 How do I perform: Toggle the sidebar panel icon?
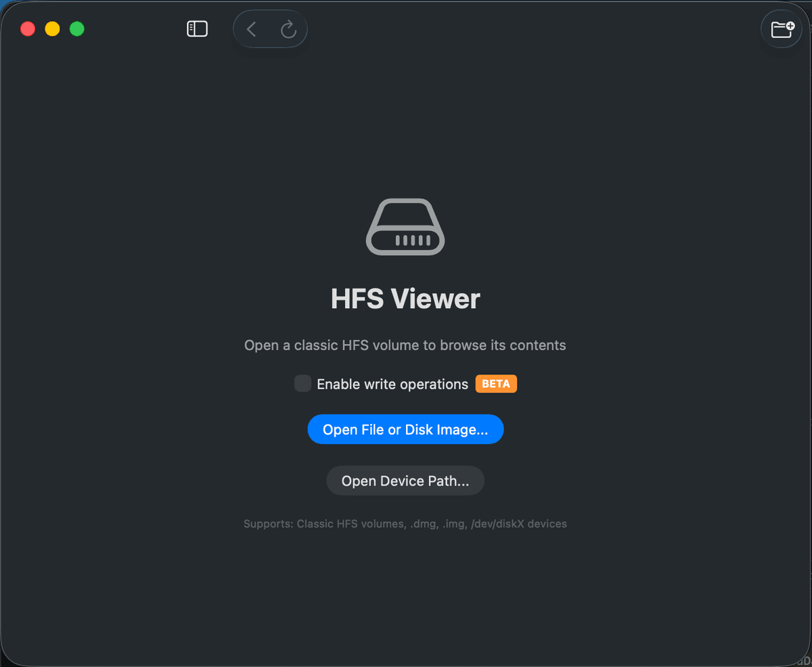[x=197, y=28]
